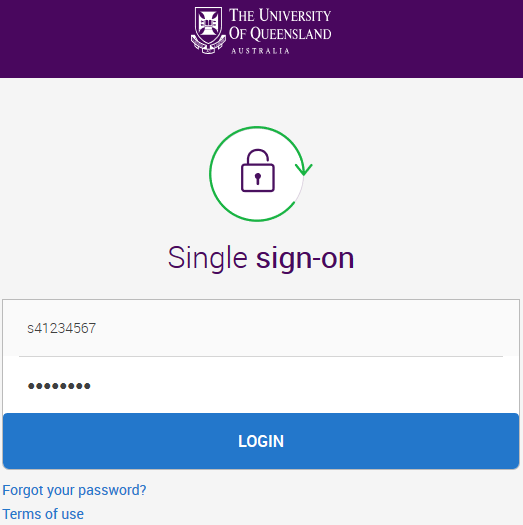
Task: Click the word 'Single' in the heading
Action: point(208,258)
